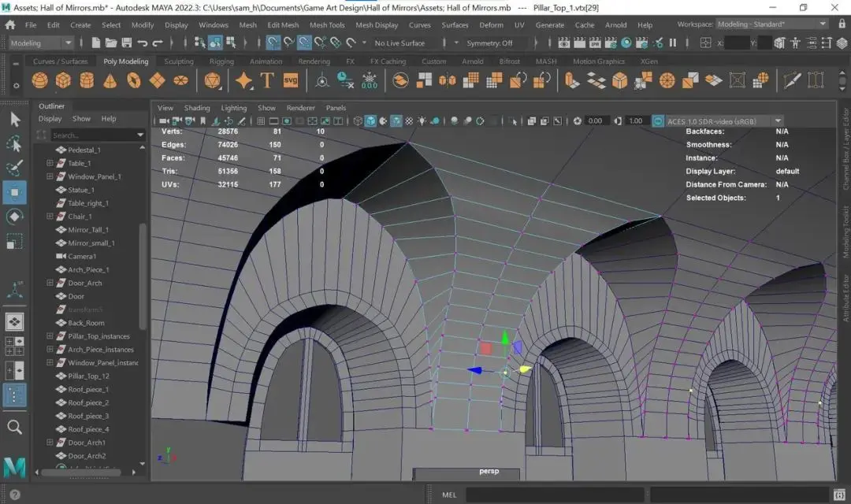Click the magnifier search icon in toolbox
The image size is (851, 504).
15,428
